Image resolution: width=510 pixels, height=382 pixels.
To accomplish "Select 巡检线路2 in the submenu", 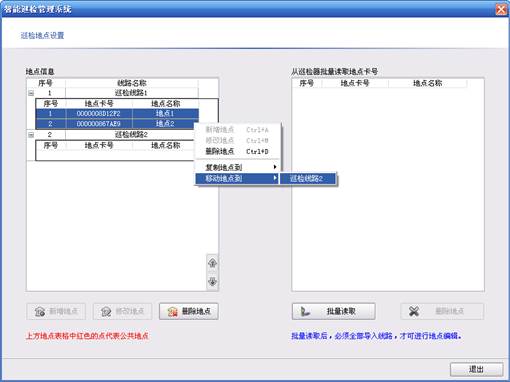I will click(x=308, y=179).
